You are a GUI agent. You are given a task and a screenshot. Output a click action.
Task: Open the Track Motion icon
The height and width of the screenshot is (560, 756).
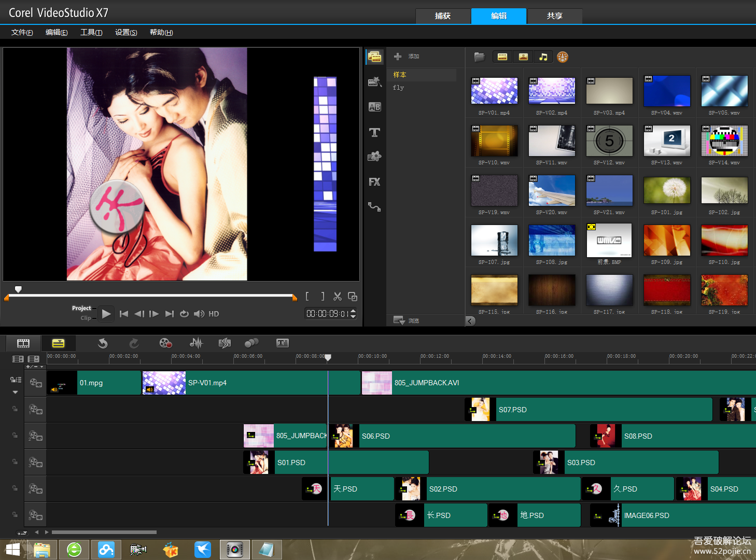point(251,343)
